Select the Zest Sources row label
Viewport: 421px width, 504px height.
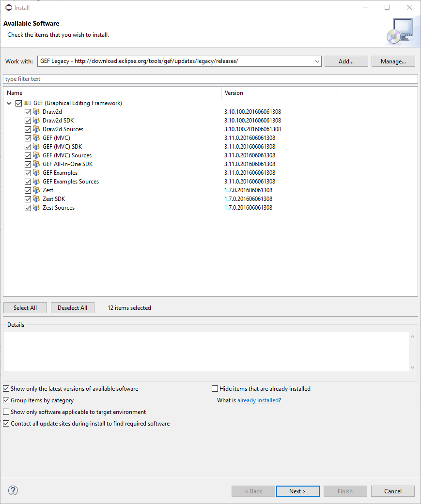point(59,208)
